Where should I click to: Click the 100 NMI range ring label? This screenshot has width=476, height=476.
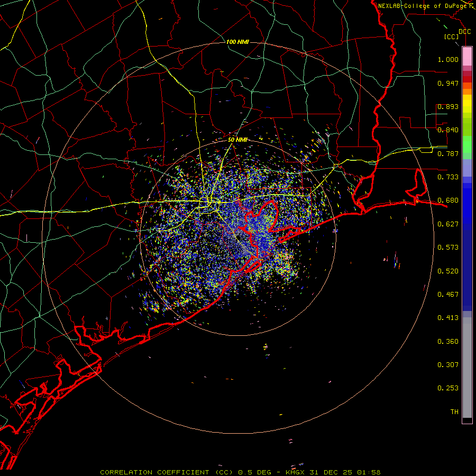pyautogui.click(x=237, y=42)
